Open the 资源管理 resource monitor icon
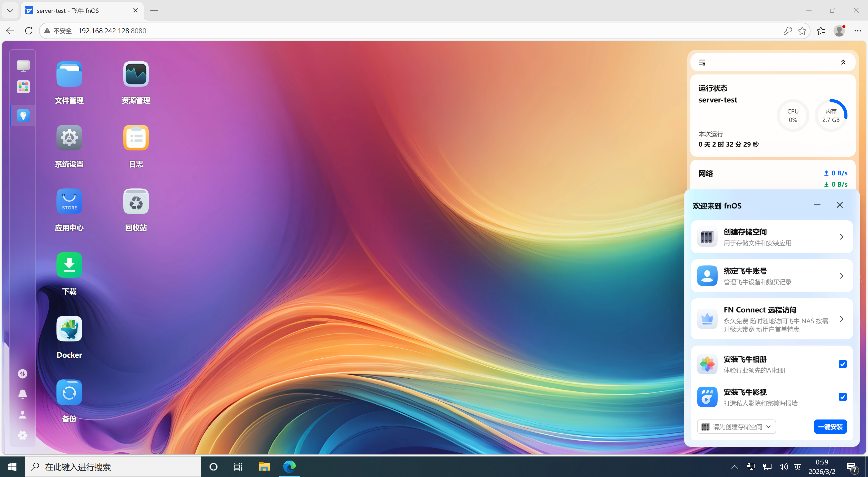The width and height of the screenshot is (868, 477). (x=136, y=74)
